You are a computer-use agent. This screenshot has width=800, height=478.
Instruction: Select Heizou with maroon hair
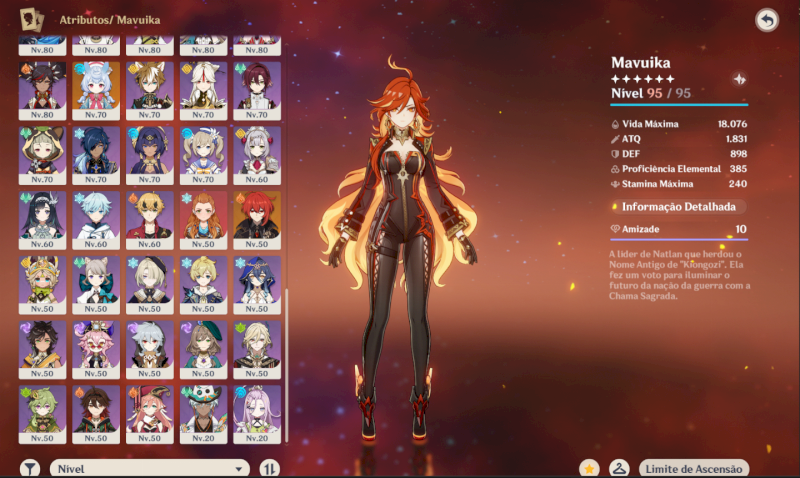257,91
